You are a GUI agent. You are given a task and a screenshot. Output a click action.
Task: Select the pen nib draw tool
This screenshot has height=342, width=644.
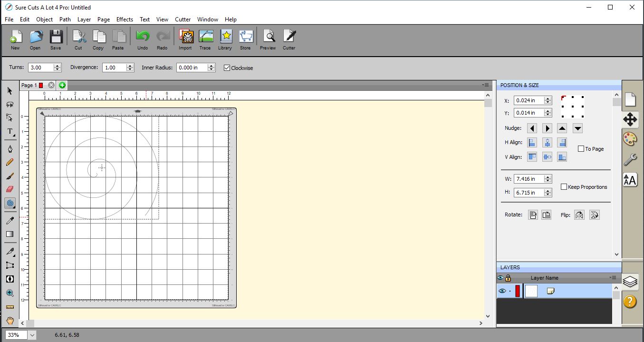(x=10, y=149)
